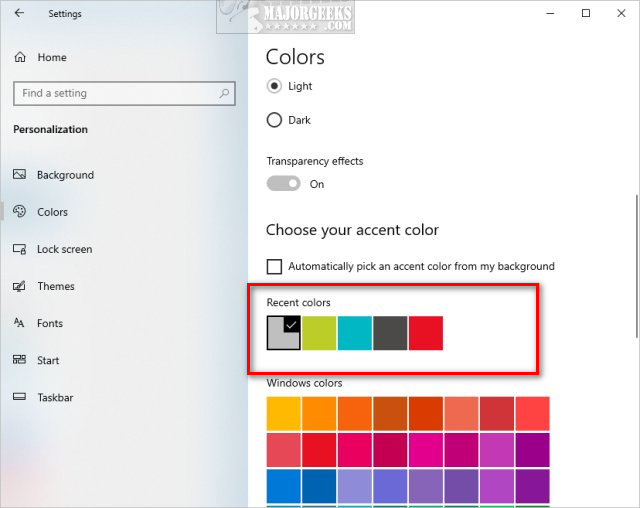
Task: Turn off the Transparency effects toggle
Action: point(283,184)
